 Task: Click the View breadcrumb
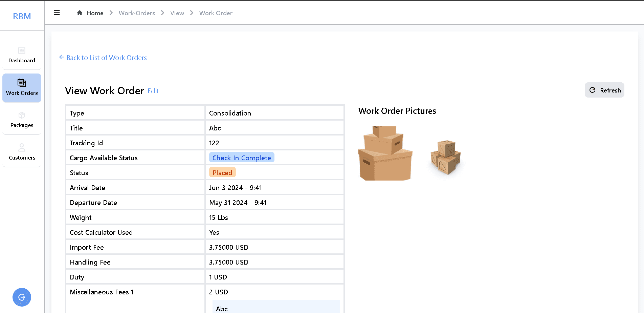point(177,13)
